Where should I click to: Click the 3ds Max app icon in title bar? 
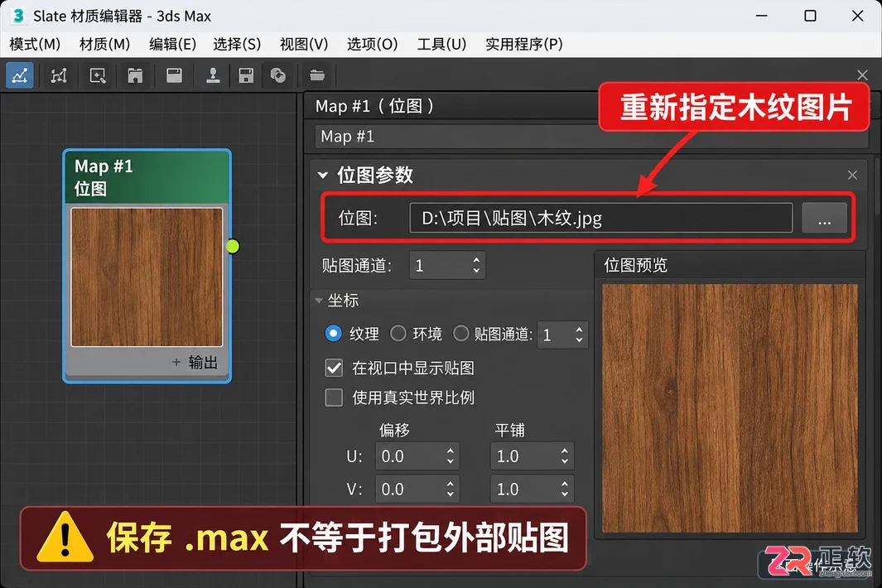18,16
